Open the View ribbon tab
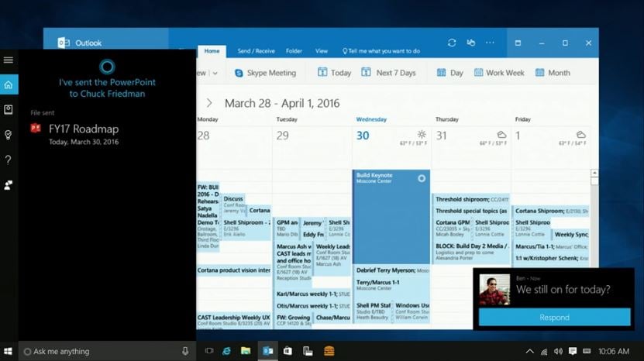 point(322,51)
